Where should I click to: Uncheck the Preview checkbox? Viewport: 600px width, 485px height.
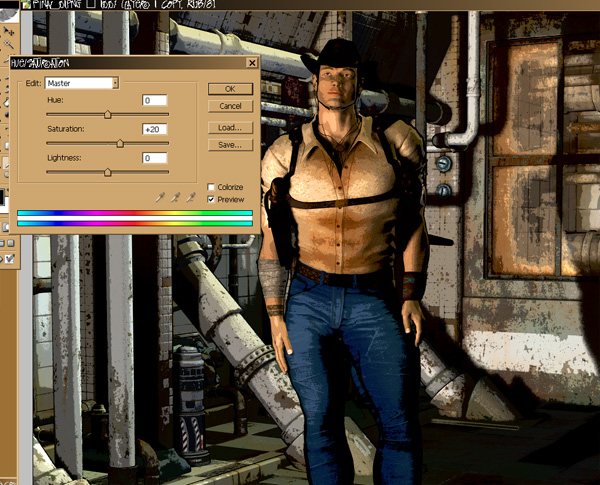click(211, 199)
